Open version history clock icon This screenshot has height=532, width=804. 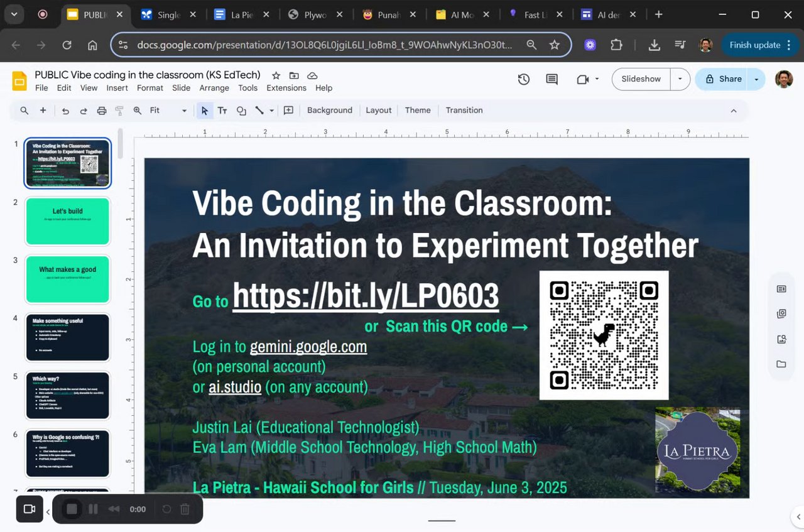click(524, 79)
